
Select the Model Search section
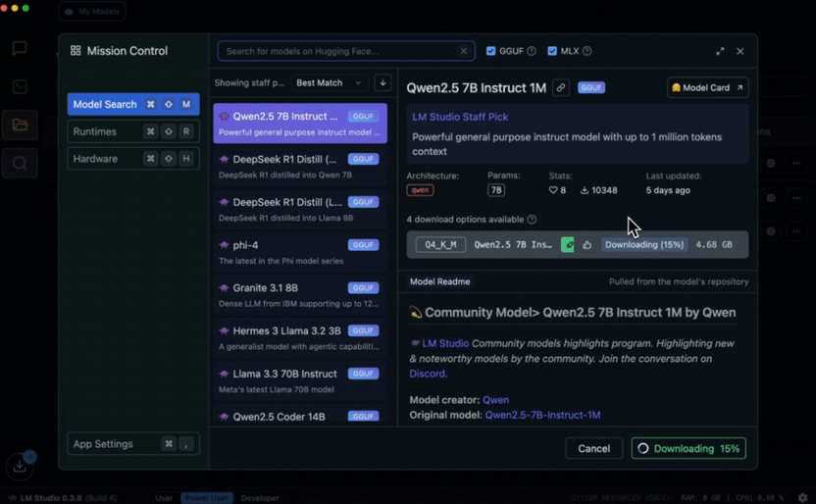(133, 104)
